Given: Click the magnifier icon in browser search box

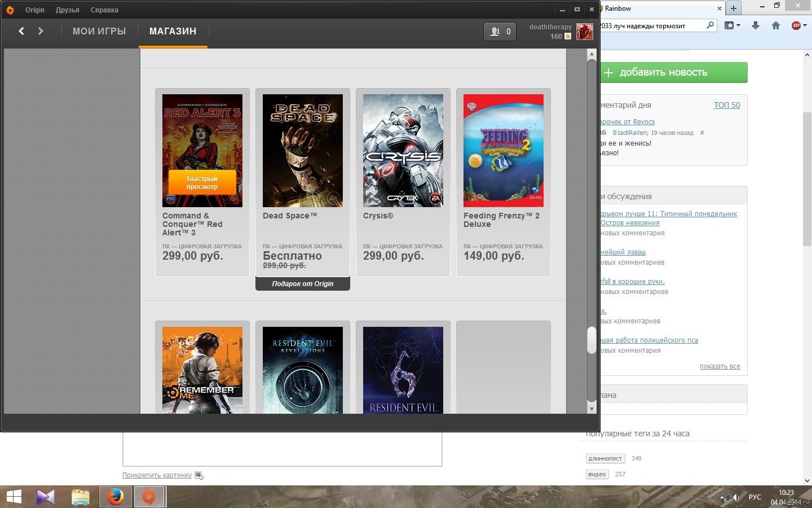Looking at the screenshot, I should click(x=710, y=25).
